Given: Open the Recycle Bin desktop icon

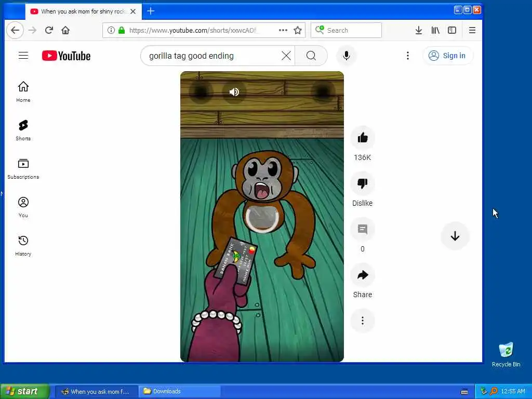Looking at the screenshot, I should (x=506, y=354).
